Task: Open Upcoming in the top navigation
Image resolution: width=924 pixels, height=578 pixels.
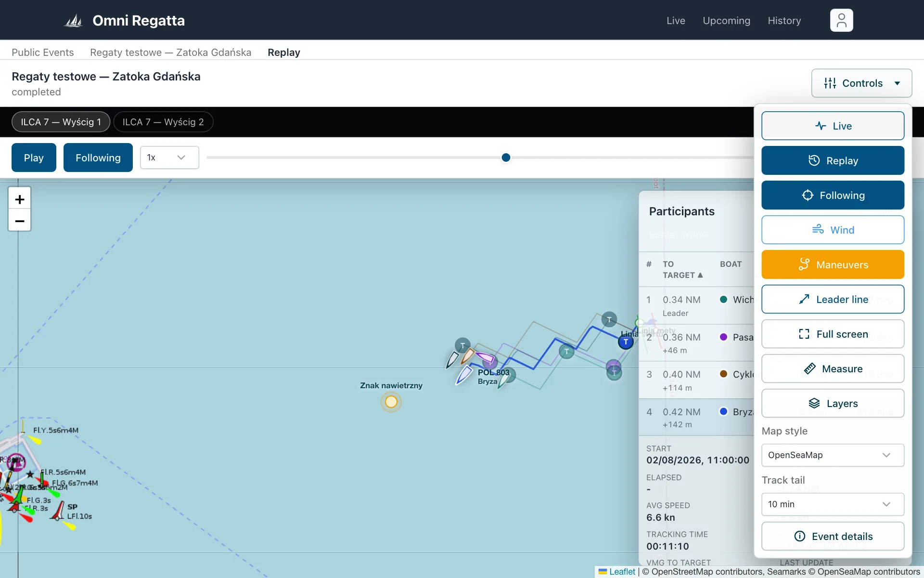Action: [x=726, y=21]
